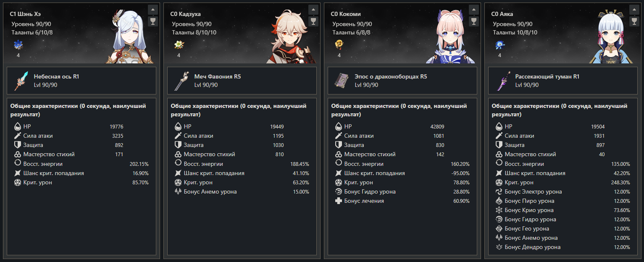Click the Кадзуха character portrait

coord(290,36)
